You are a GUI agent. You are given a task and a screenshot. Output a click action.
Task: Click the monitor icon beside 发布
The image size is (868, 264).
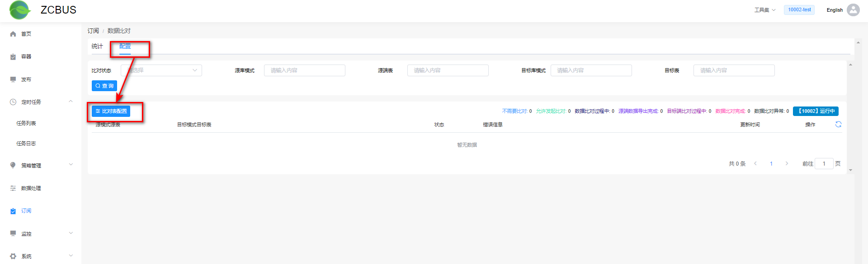coord(13,79)
